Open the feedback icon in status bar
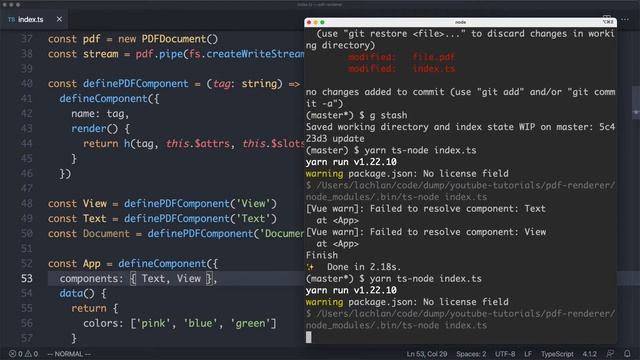The width and height of the screenshot is (640, 360). 610,354
